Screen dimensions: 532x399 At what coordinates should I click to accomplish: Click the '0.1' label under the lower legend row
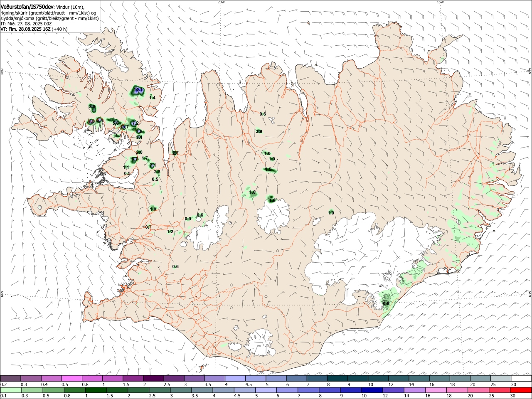pyautogui.click(x=4, y=397)
